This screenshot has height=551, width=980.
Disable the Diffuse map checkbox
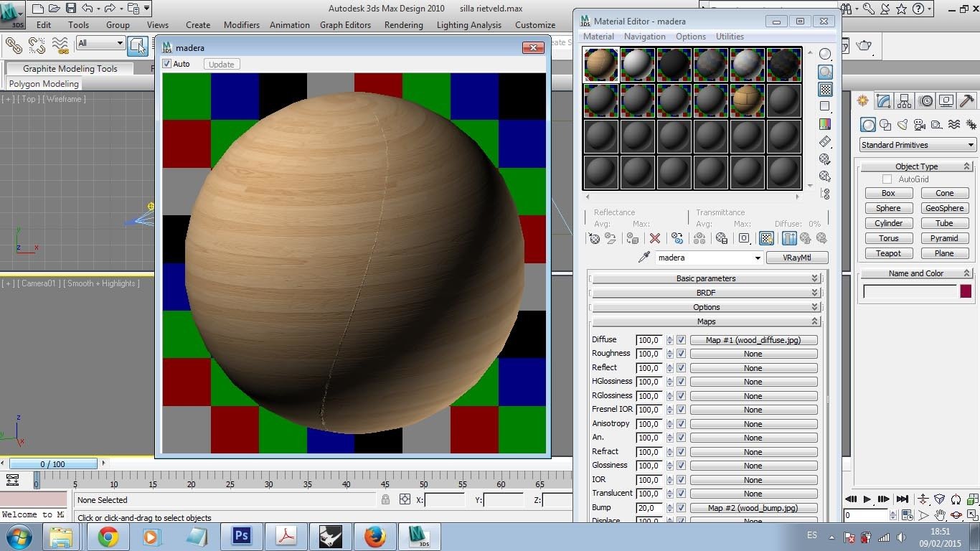coord(681,340)
